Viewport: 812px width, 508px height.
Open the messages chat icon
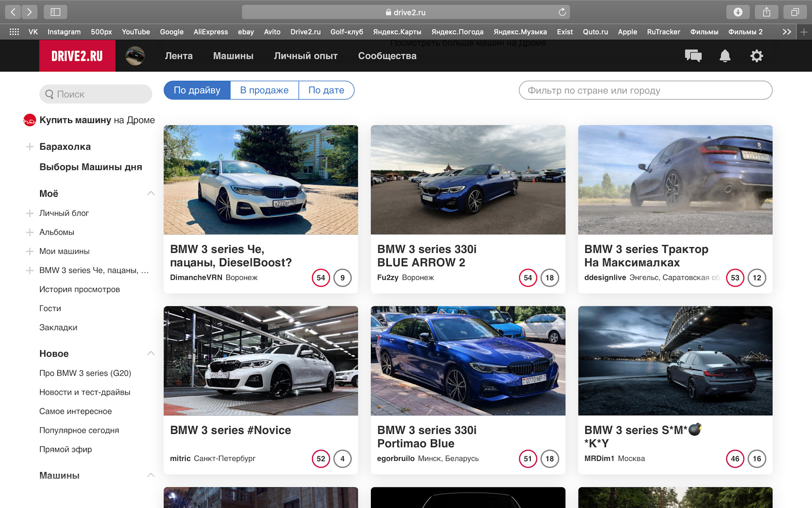point(693,56)
